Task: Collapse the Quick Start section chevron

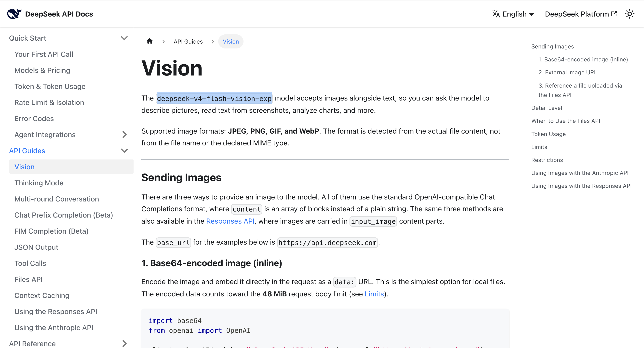Action: click(x=124, y=38)
